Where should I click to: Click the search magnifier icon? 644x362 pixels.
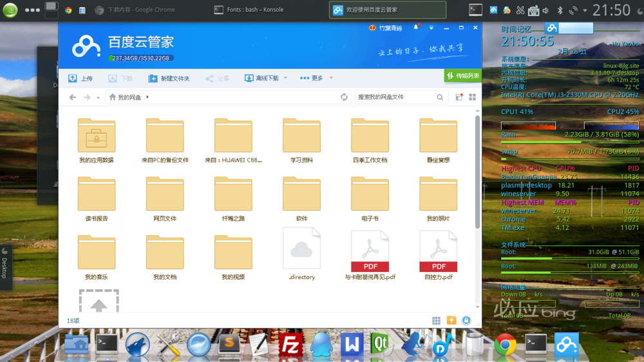pyautogui.click(x=440, y=97)
